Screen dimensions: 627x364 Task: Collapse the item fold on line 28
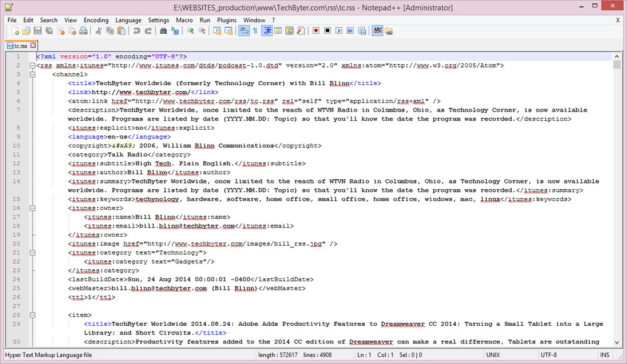tap(33, 315)
